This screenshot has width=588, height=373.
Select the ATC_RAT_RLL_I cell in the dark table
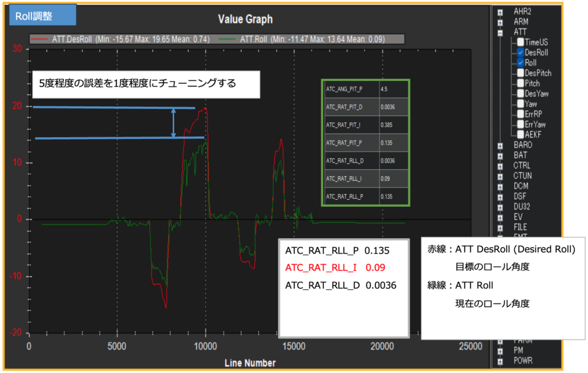pos(352,178)
